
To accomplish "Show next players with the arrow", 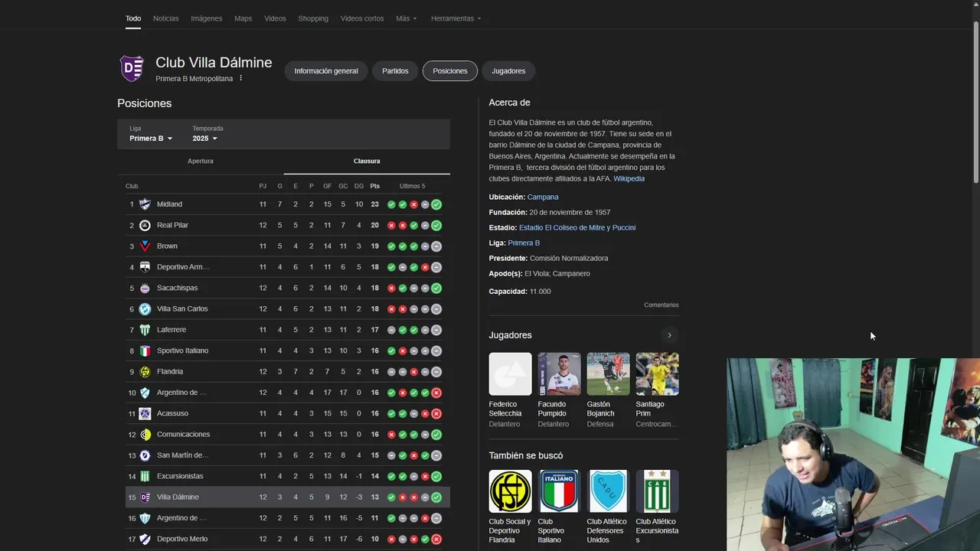I will tap(669, 335).
